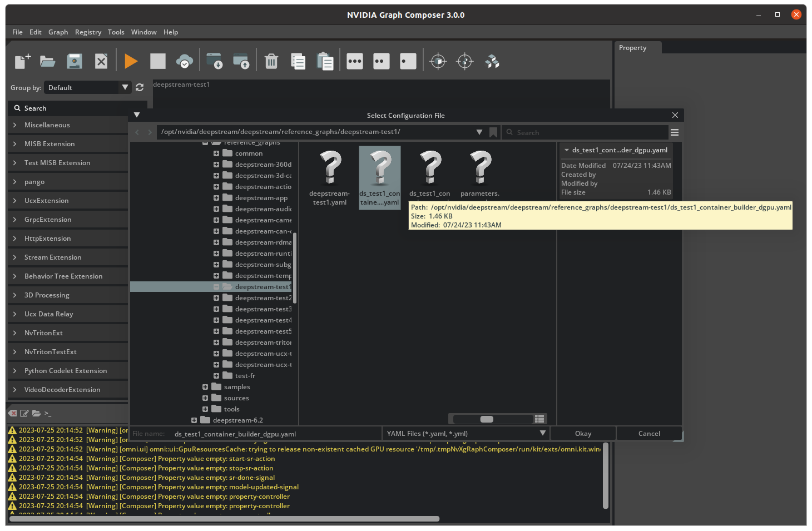
Task: Toggle the list view icon beside size slider
Action: pyautogui.click(x=539, y=419)
